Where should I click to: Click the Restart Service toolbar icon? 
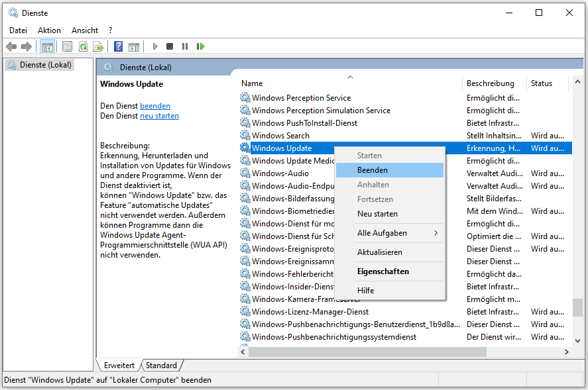200,46
